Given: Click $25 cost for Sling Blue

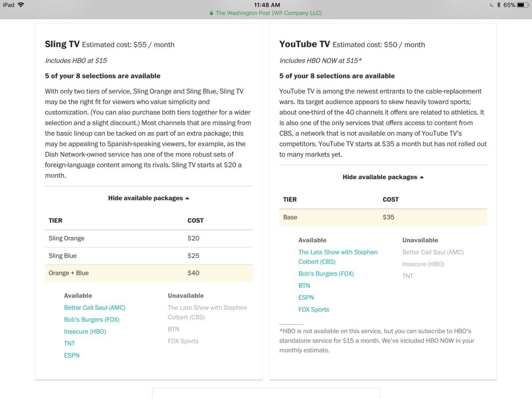Looking at the screenshot, I should (193, 255).
